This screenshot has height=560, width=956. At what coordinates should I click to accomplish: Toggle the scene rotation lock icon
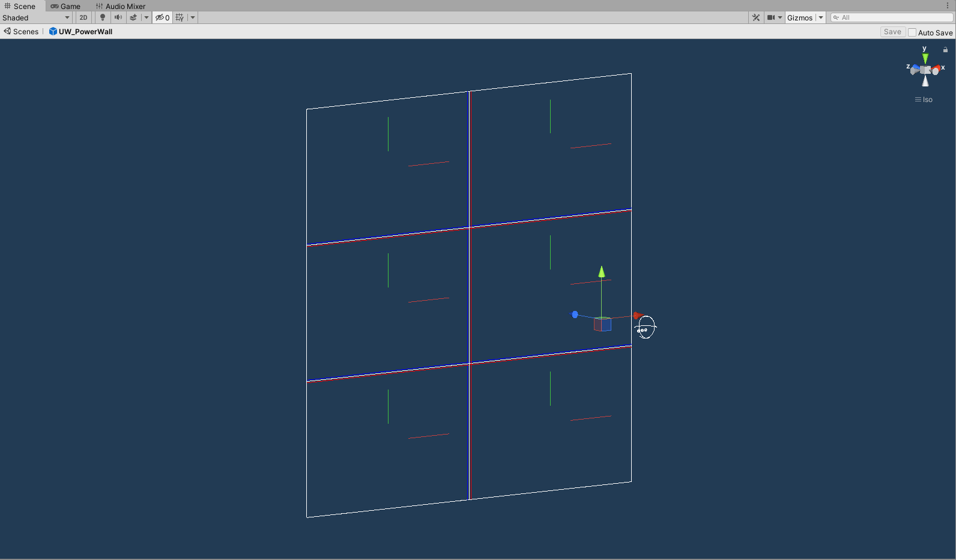pyautogui.click(x=945, y=50)
